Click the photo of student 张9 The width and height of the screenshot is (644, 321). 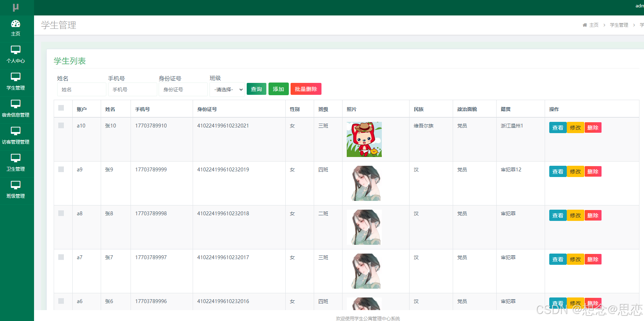[x=364, y=183]
